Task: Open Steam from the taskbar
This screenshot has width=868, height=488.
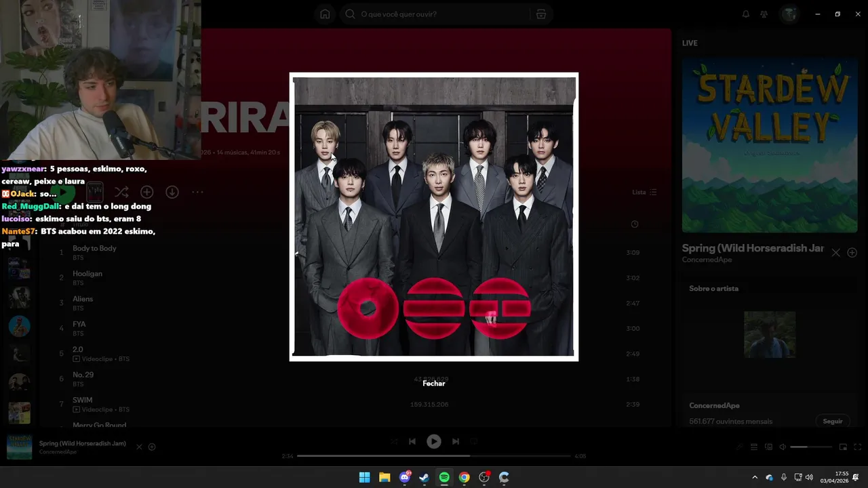Action: coord(425,477)
